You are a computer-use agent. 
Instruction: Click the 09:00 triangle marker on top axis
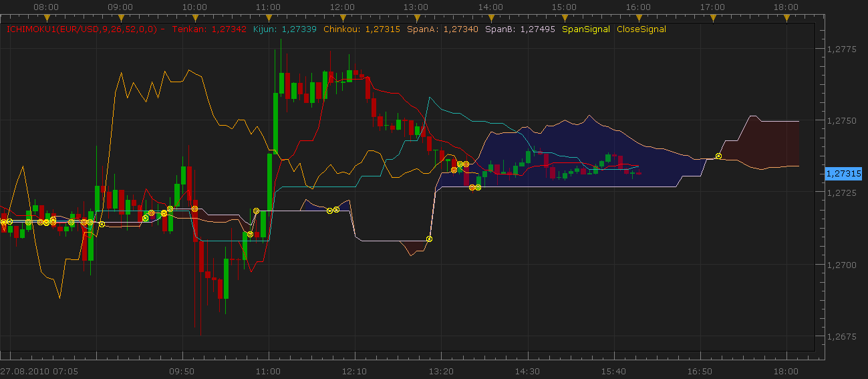[x=120, y=17]
